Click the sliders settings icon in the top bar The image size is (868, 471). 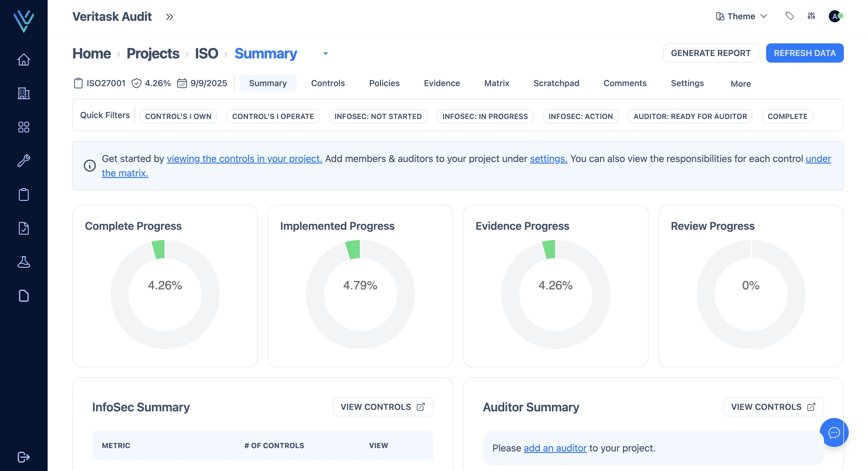tap(811, 16)
